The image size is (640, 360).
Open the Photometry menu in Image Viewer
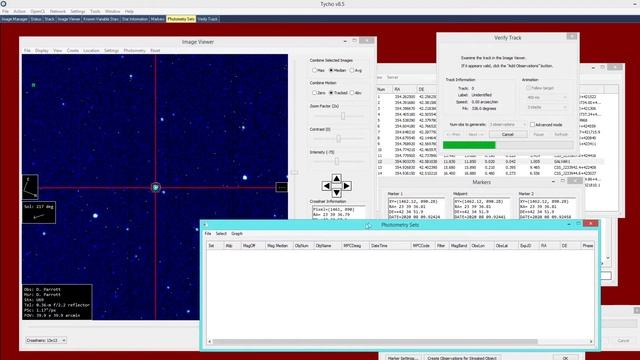click(x=134, y=51)
